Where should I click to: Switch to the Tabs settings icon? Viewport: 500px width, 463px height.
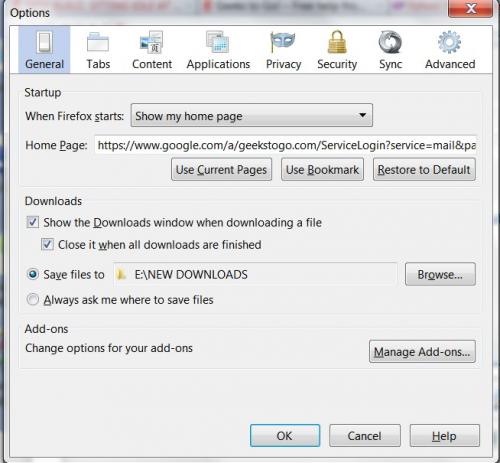pyautogui.click(x=98, y=42)
